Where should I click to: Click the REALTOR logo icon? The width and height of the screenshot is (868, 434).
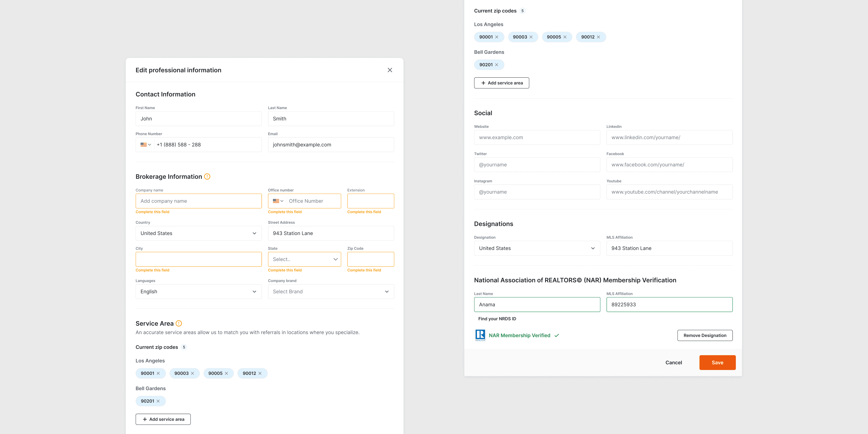pos(480,335)
